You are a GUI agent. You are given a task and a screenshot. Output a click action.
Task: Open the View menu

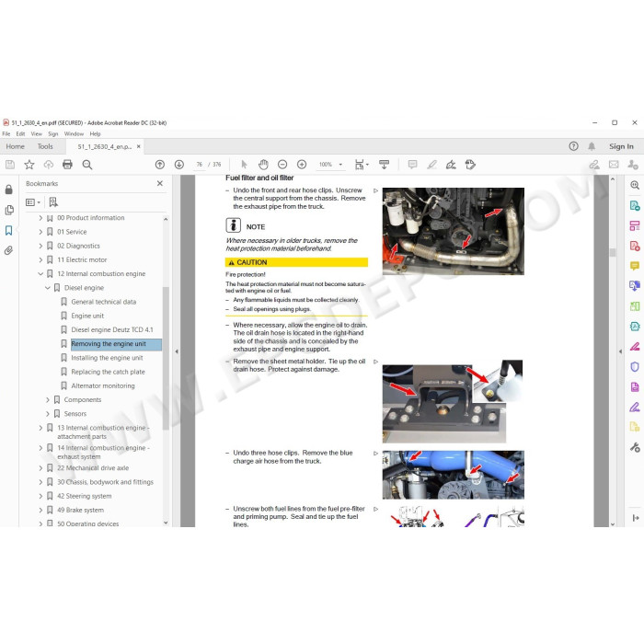[37, 134]
